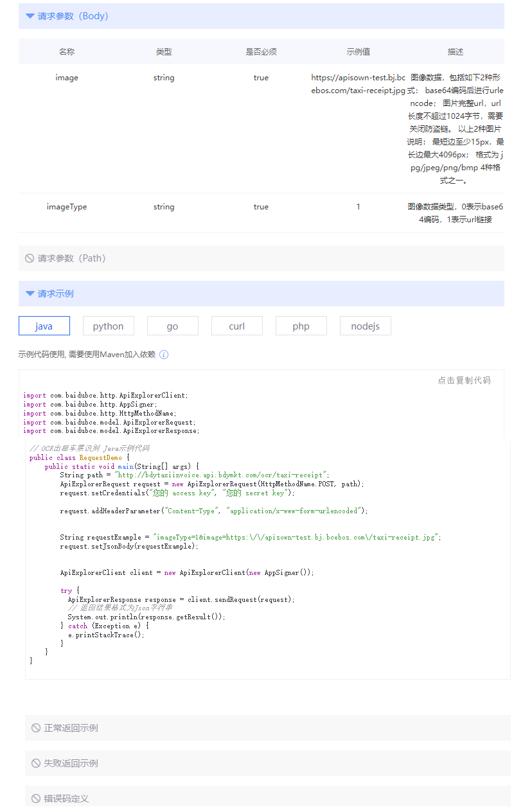532x812 pixels.
Task: Click the disabled icon beside 正常返回示例
Action: pos(36,728)
